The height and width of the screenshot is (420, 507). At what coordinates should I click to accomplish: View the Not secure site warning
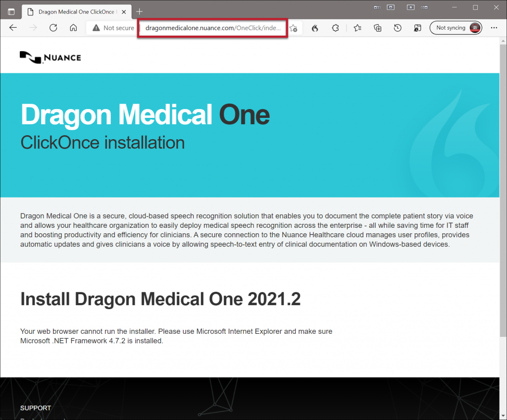(113, 28)
